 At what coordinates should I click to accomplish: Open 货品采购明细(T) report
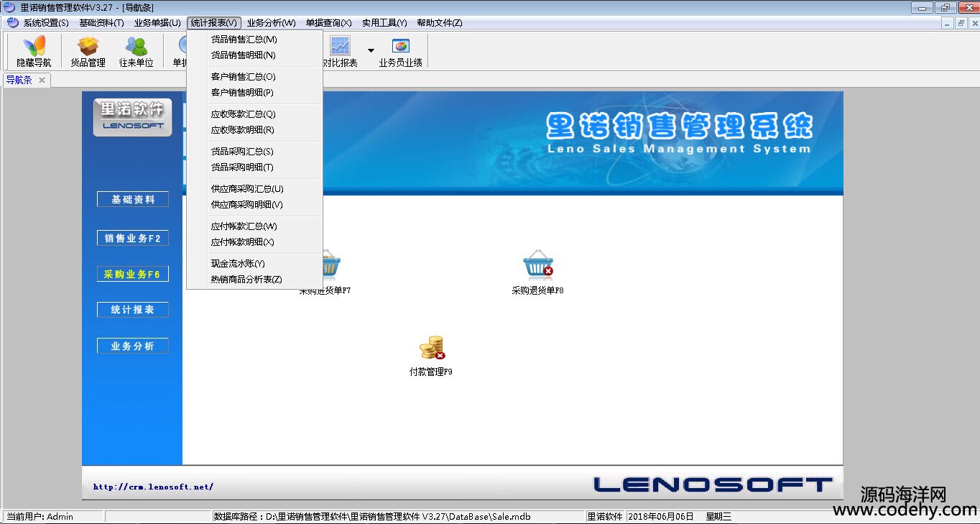point(254,167)
